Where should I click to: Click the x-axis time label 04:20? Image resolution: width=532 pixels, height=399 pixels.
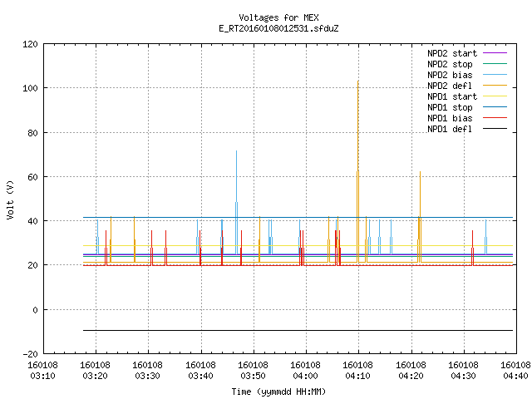click(x=411, y=377)
